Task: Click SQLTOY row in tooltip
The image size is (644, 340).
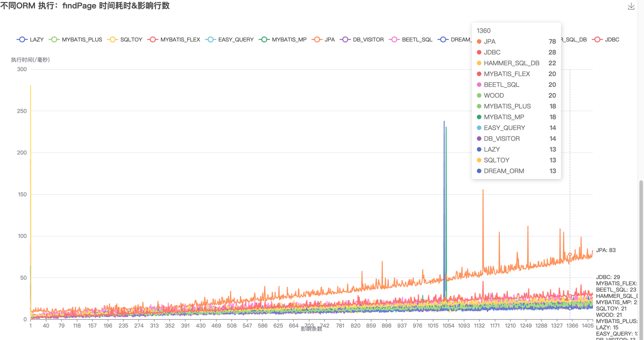Action: [x=516, y=160]
